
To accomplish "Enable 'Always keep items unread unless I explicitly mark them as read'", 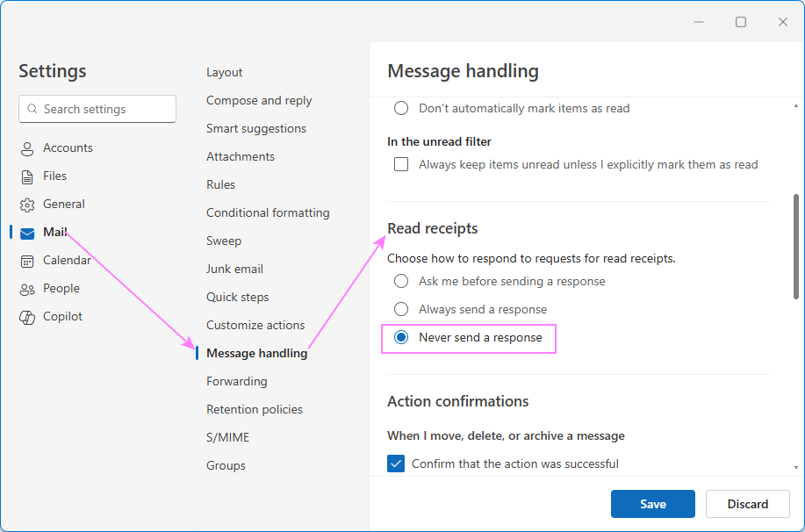I will pos(401,164).
